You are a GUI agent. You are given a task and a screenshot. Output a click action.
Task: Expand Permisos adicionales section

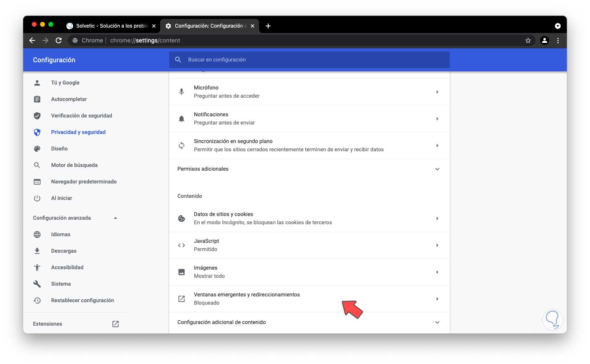pyautogui.click(x=437, y=169)
